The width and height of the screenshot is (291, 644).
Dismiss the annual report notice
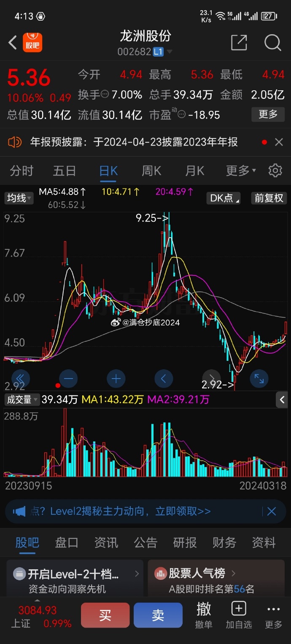(279, 142)
